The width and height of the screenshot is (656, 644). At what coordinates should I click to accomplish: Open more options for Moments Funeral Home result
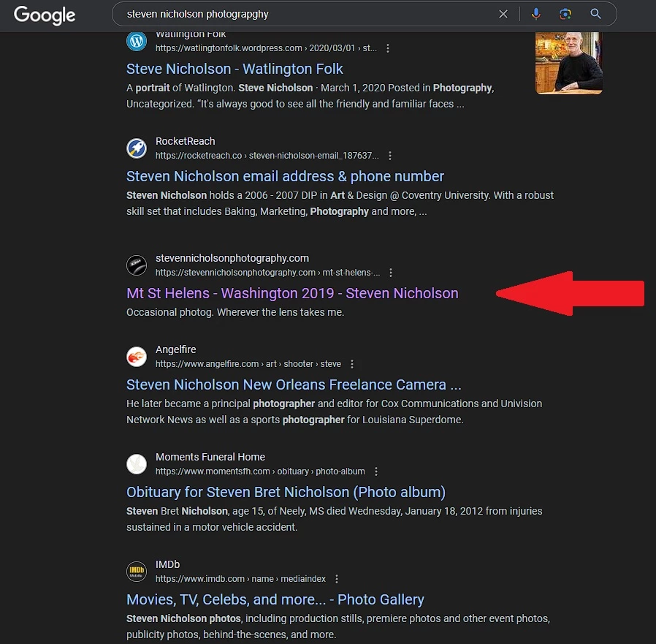coord(376,471)
